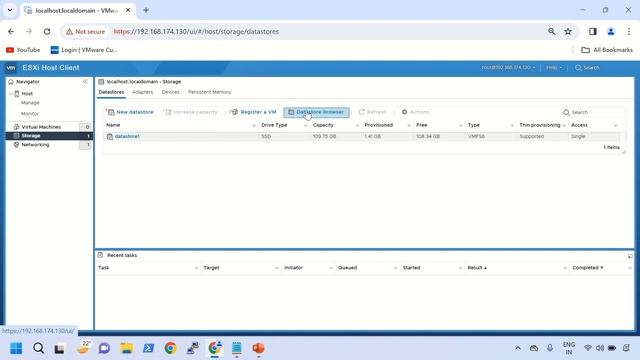This screenshot has height=360, width=640.
Task: Open the Actions gear menu
Action: point(416,112)
